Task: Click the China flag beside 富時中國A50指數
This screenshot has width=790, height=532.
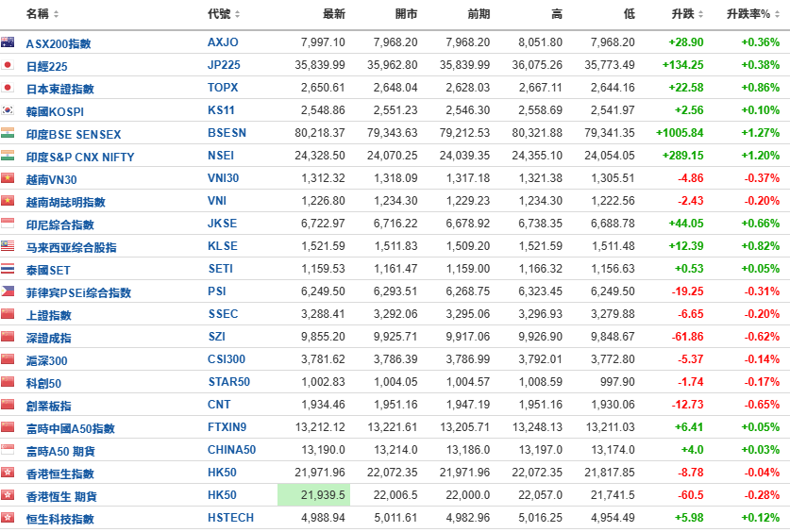Action: pos(8,427)
